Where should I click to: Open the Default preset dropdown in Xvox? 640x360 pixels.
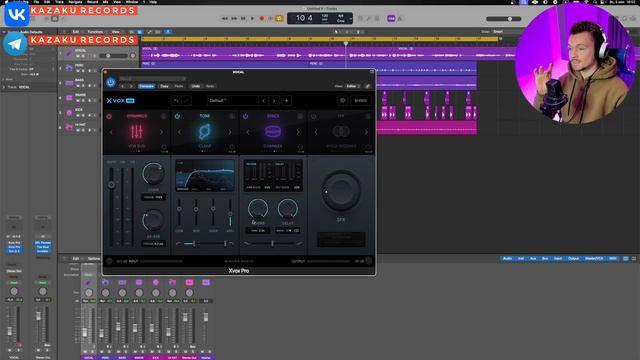pos(233,100)
